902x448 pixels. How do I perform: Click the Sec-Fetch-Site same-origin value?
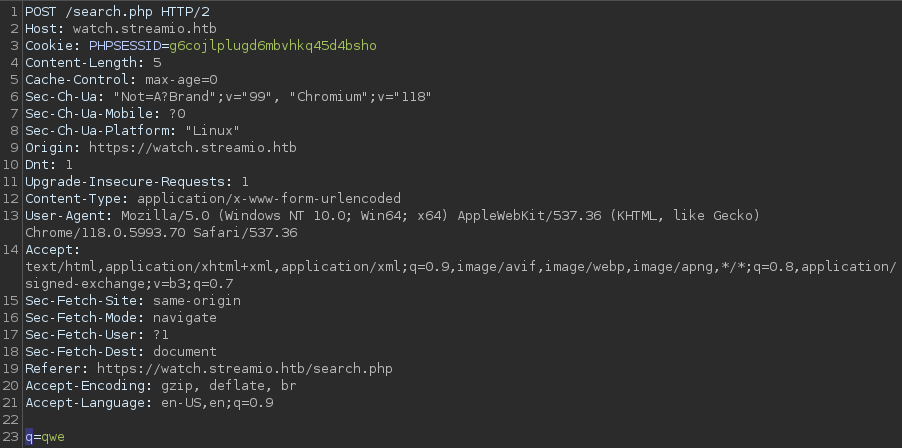tap(197, 301)
